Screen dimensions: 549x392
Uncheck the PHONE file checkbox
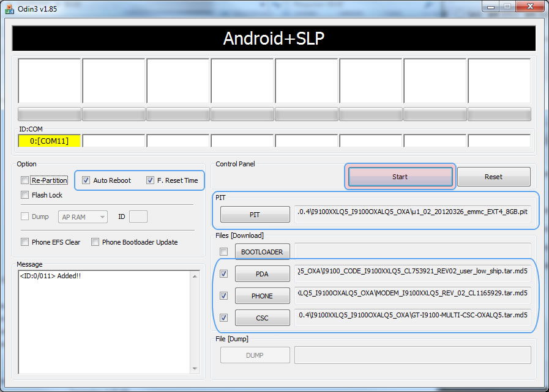coord(224,296)
